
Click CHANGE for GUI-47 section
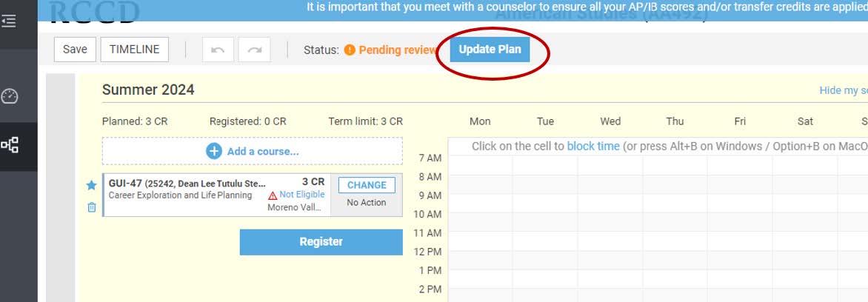click(367, 185)
